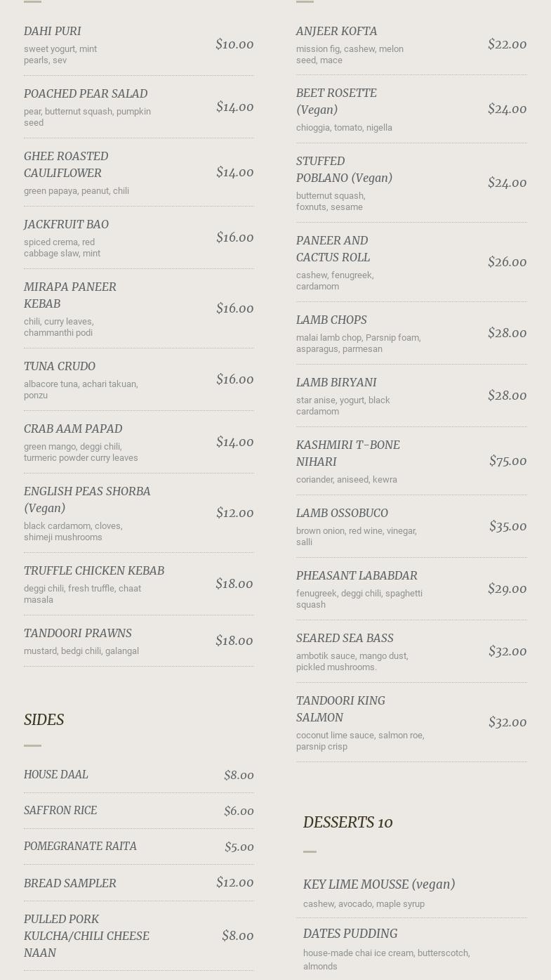Click the DATES PUDDING dessert title
551x980 pixels.
[350, 934]
